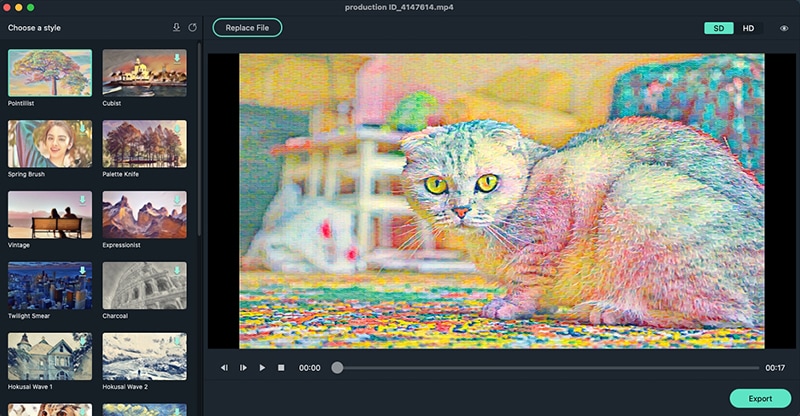Image resolution: width=800 pixels, height=416 pixels.
Task: Choose the Spring Brush style
Action: pos(50,144)
